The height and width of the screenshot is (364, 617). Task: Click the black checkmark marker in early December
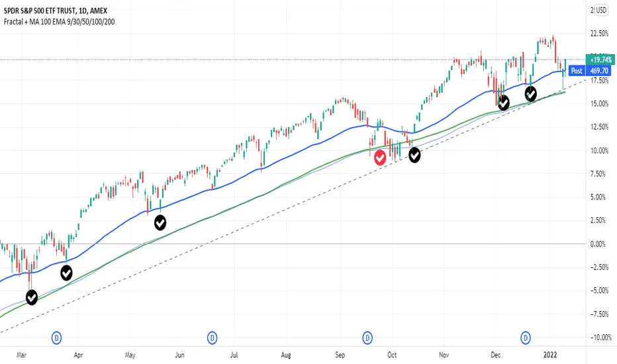pyautogui.click(x=504, y=103)
